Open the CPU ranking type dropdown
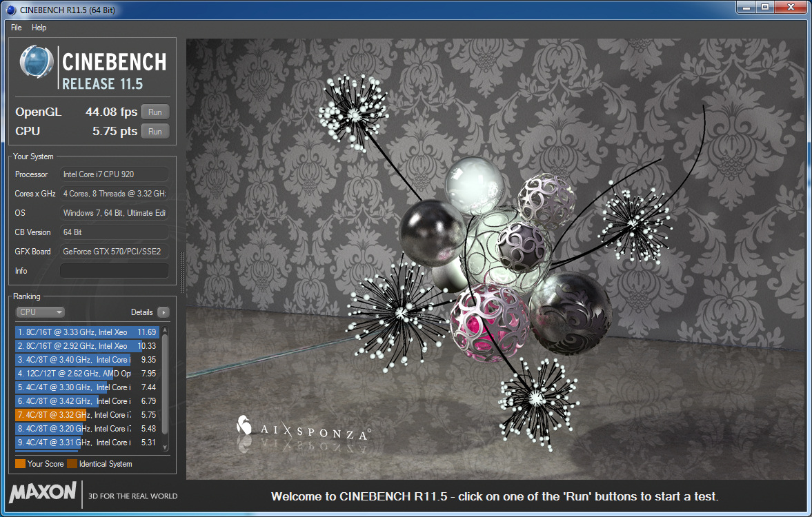The image size is (812, 517). [40, 312]
